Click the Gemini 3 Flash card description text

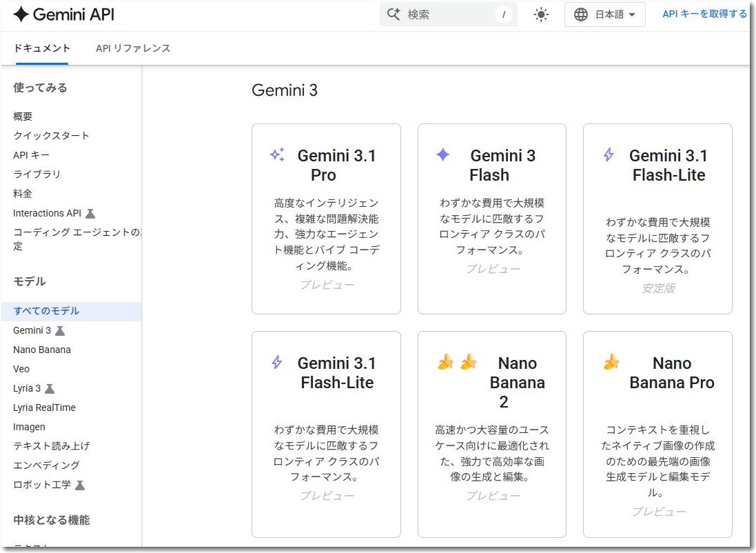[x=492, y=226]
